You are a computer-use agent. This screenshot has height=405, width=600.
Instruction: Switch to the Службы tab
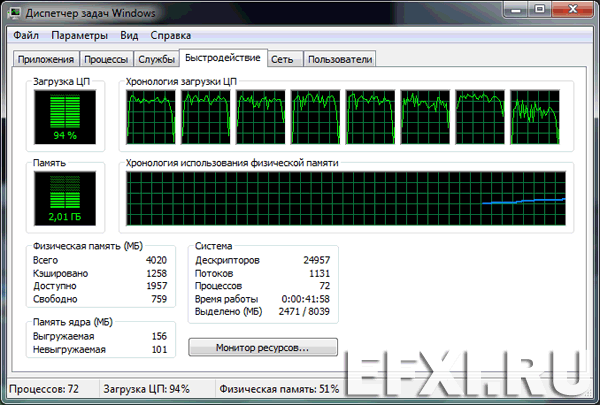(x=156, y=59)
